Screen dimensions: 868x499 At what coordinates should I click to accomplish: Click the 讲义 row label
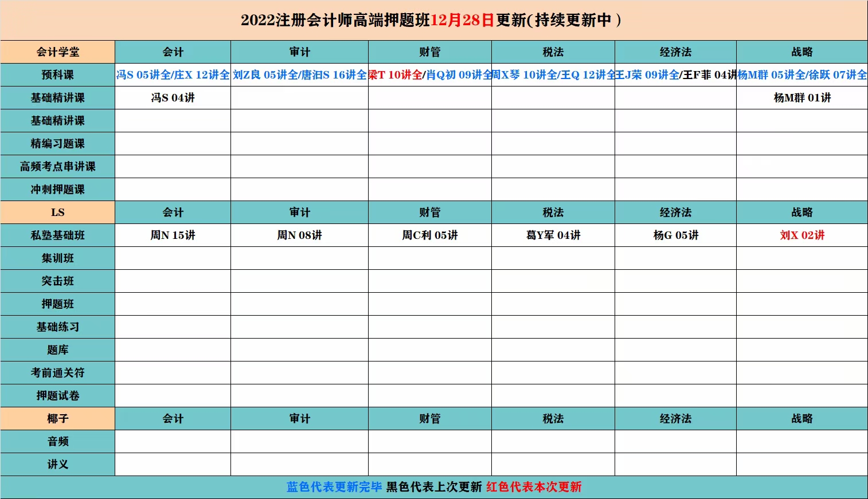coord(58,465)
